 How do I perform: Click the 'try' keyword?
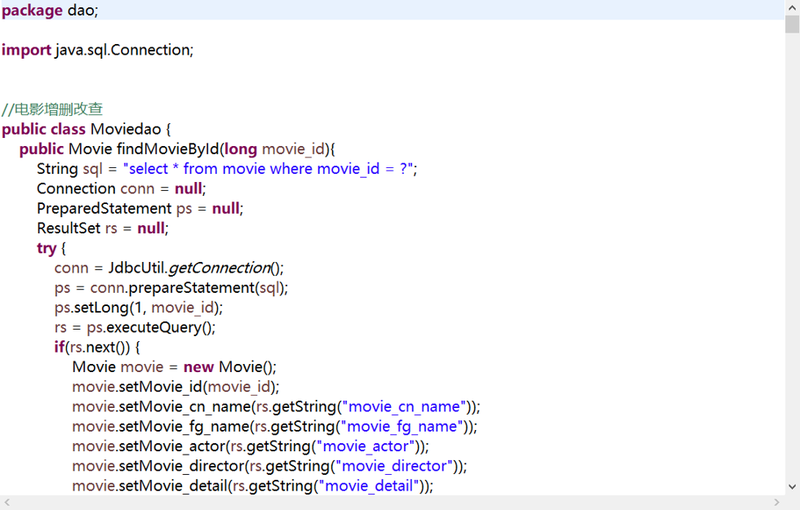pyautogui.click(x=46, y=248)
